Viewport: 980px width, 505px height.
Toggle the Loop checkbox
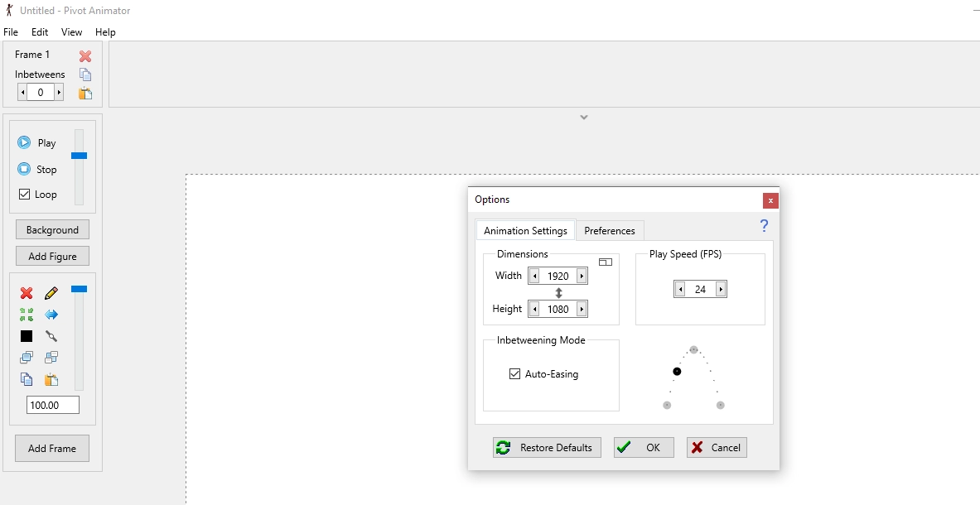[24, 195]
